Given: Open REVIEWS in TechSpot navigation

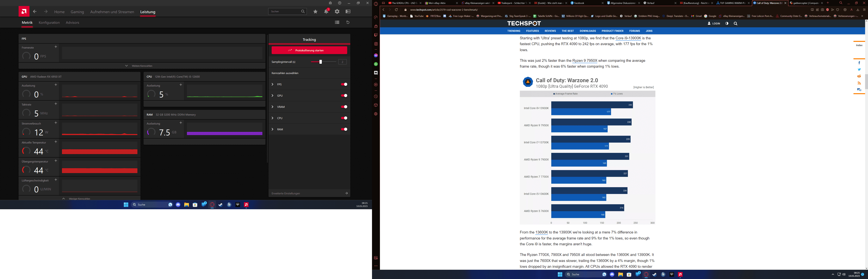Looking at the screenshot, I should coord(550,31).
